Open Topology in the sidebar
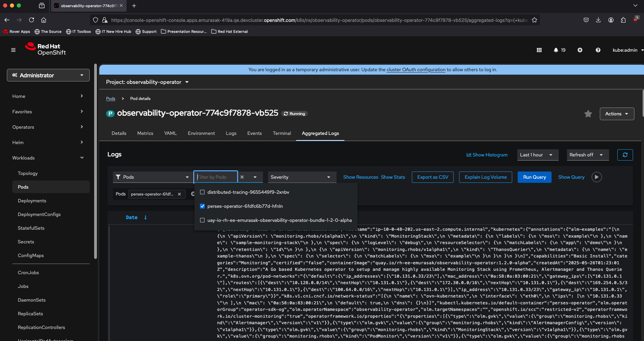Screen dimensions: 644x341 click(28, 173)
